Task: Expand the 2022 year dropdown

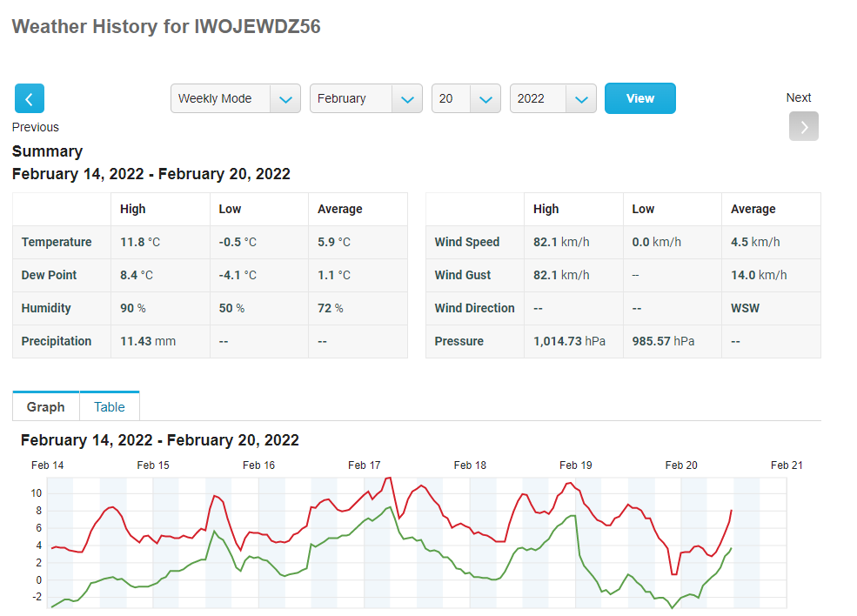Action: click(552, 98)
